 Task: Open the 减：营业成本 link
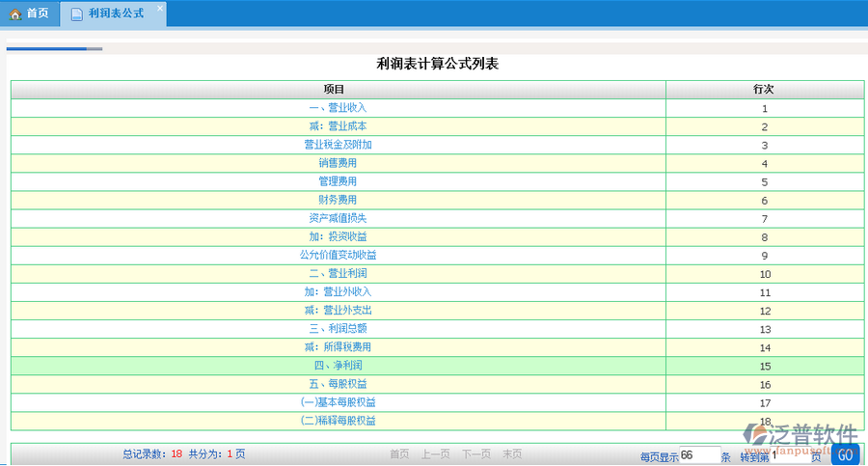[x=338, y=126]
